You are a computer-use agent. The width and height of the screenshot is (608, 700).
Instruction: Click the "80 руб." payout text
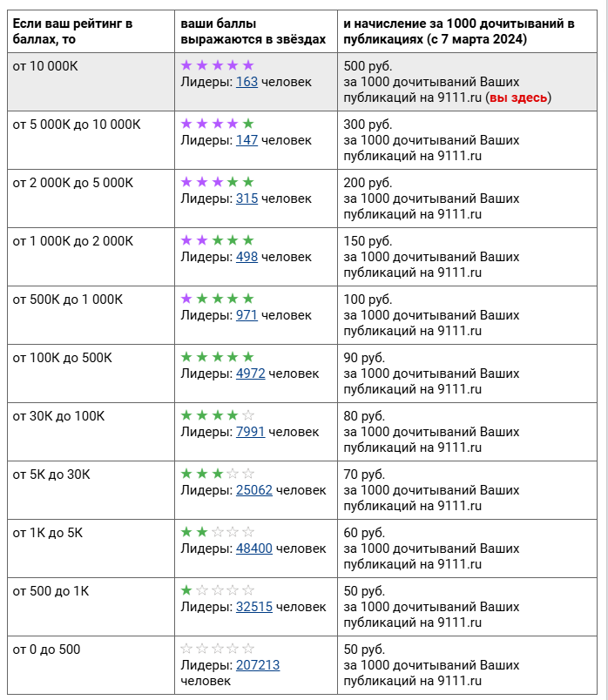click(363, 416)
